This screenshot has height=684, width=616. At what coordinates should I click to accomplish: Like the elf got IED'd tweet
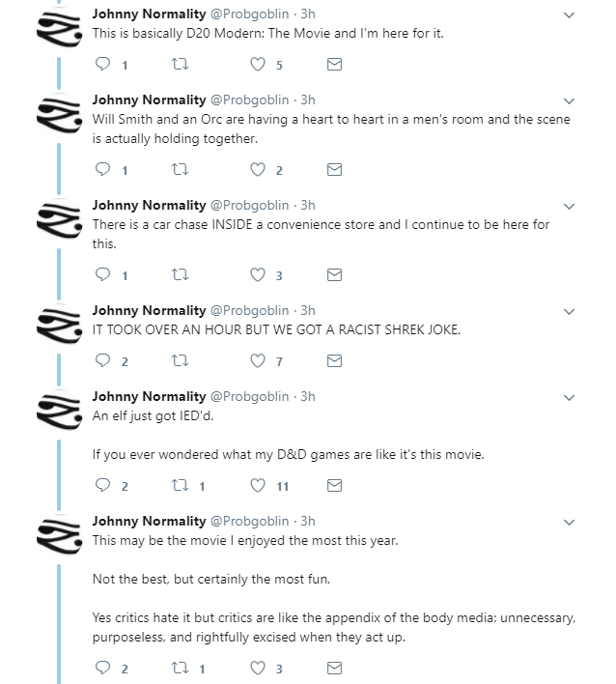point(258,485)
